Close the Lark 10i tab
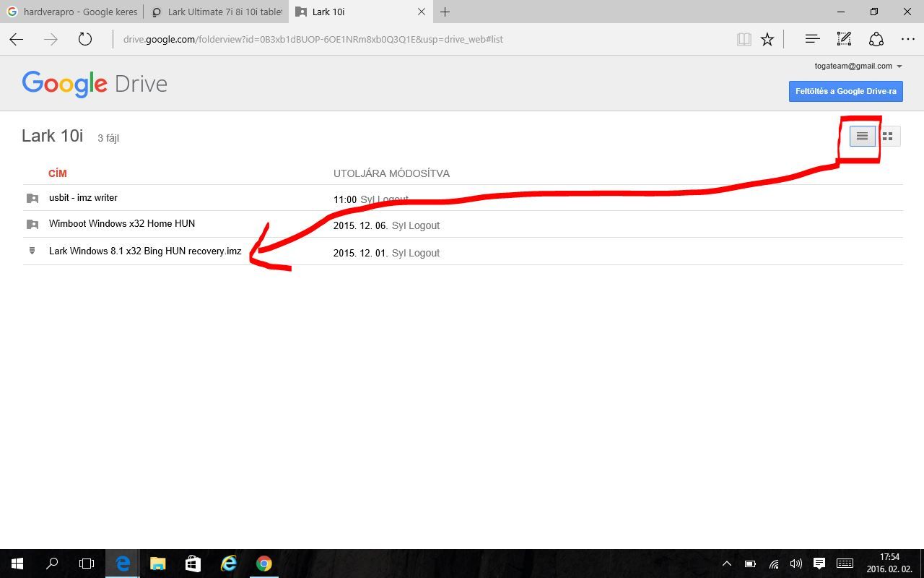The image size is (924, 578). coord(422,12)
